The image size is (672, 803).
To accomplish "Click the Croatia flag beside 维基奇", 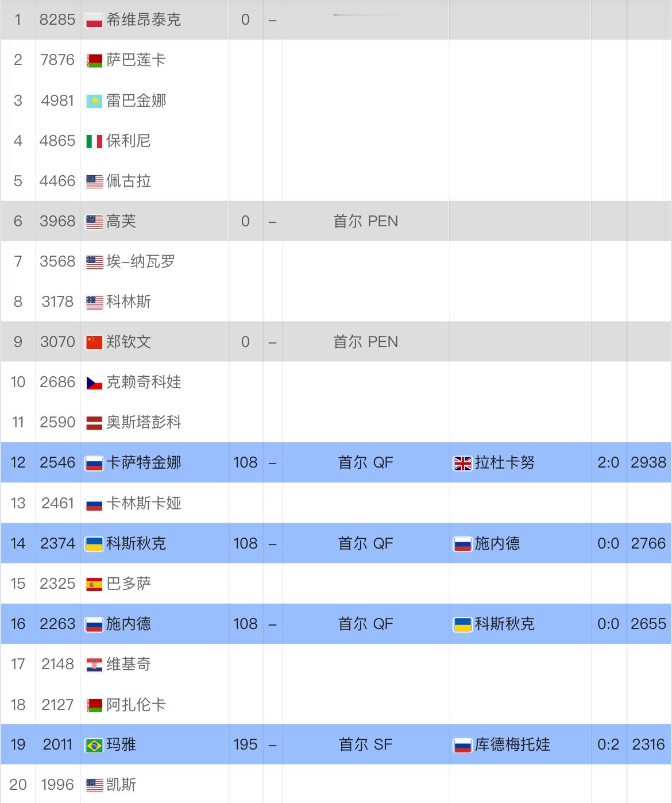I will [94, 665].
